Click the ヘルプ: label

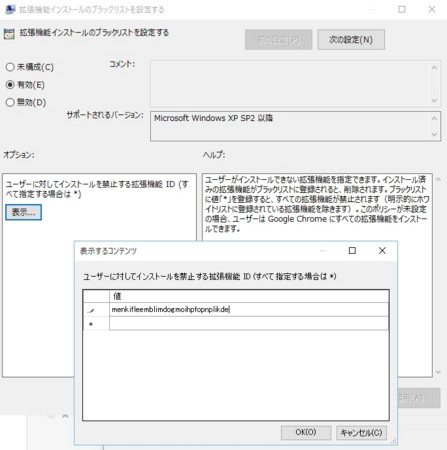(x=214, y=155)
